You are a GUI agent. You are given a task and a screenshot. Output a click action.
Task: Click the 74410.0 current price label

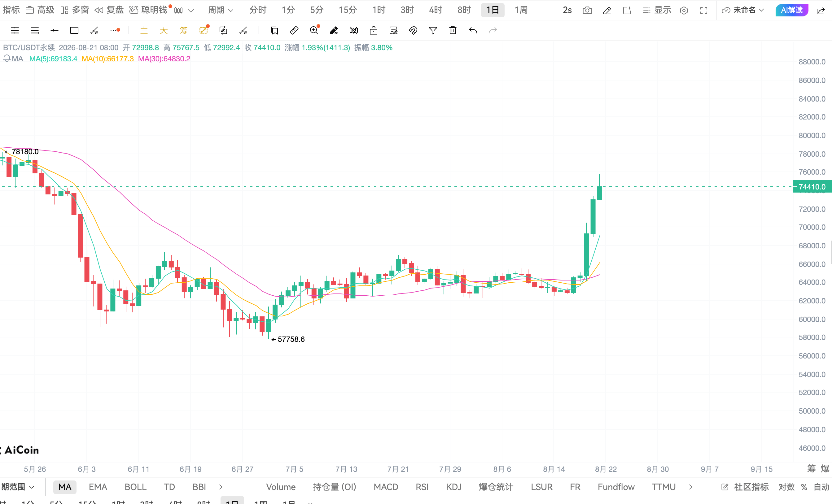(x=812, y=187)
